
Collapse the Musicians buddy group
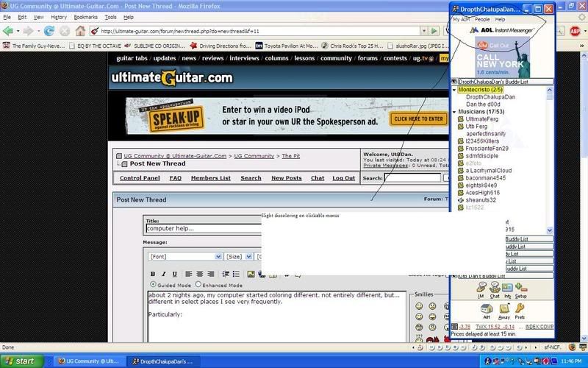click(454, 112)
